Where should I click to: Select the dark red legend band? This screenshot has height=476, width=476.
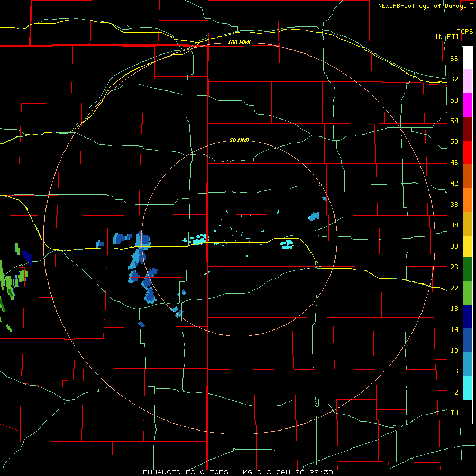point(467,129)
